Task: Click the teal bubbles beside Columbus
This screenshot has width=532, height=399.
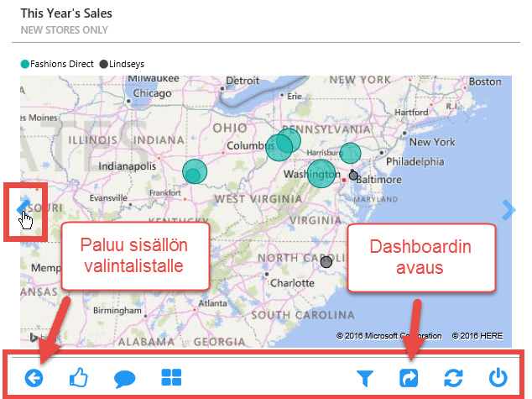Action: point(283,144)
